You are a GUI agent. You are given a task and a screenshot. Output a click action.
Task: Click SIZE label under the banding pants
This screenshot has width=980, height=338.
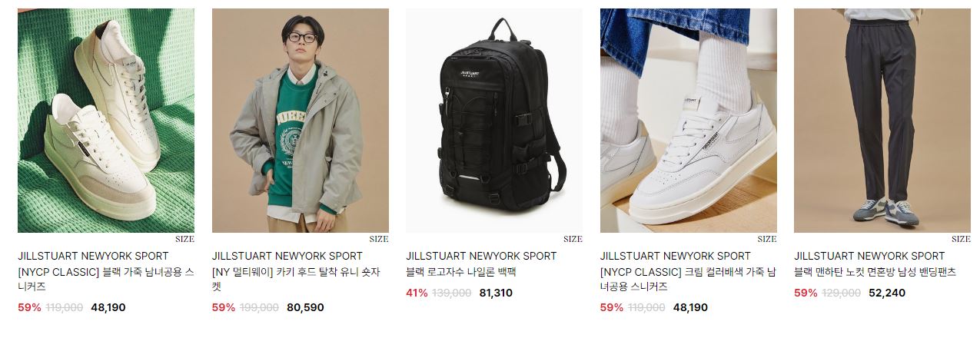click(961, 239)
